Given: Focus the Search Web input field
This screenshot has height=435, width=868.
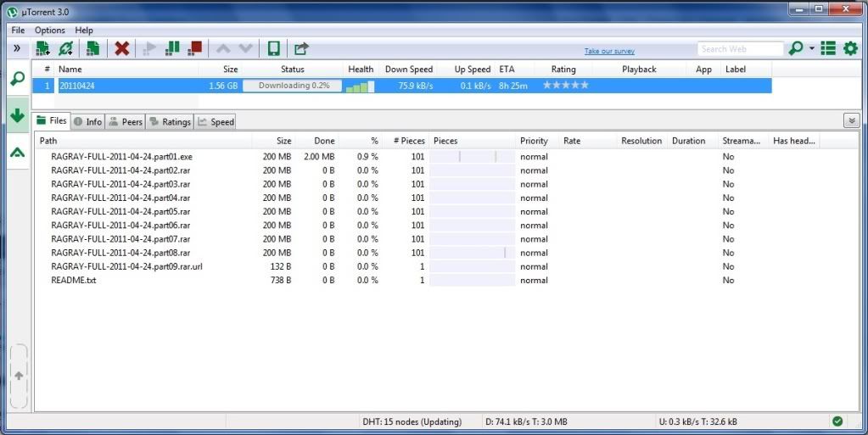Looking at the screenshot, I should [740, 49].
